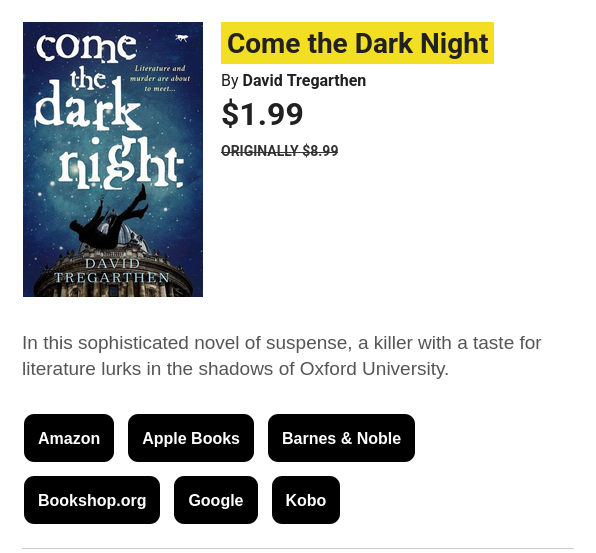
Task: Click the horizontal divider below retailer buttons
Action: tap(298, 548)
